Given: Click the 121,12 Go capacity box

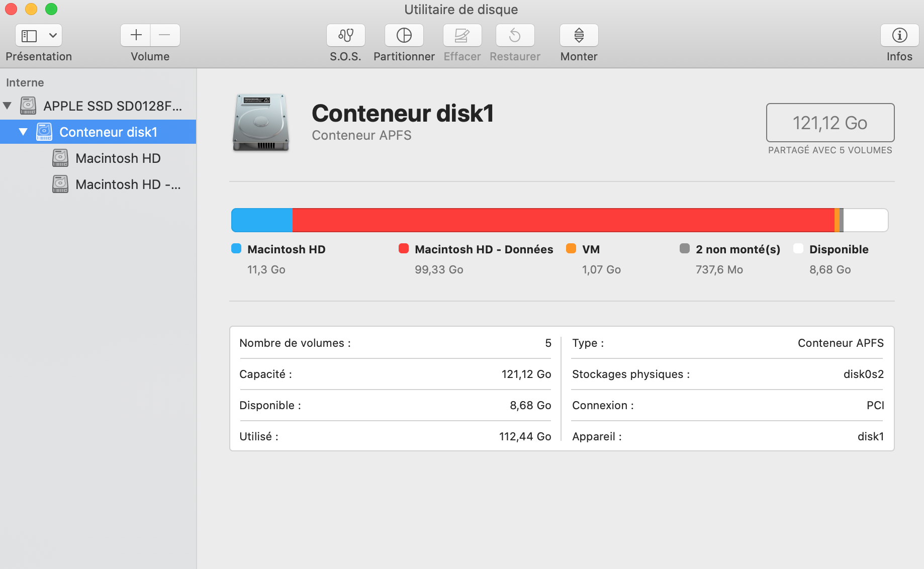Looking at the screenshot, I should pyautogui.click(x=829, y=123).
